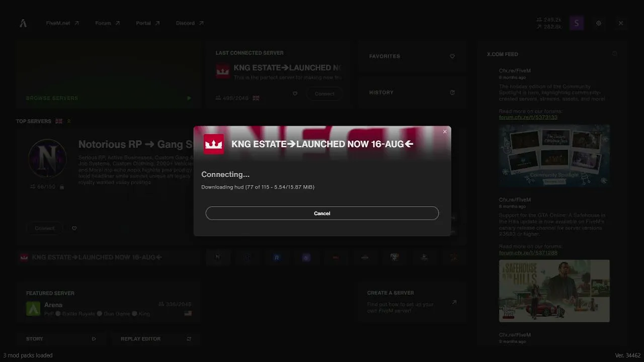Open the Forum link

tap(108, 23)
